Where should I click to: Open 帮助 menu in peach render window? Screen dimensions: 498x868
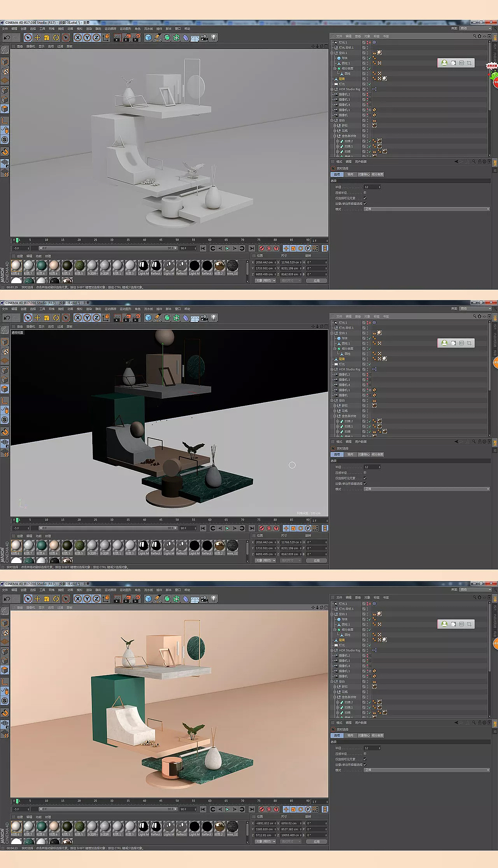(187, 590)
